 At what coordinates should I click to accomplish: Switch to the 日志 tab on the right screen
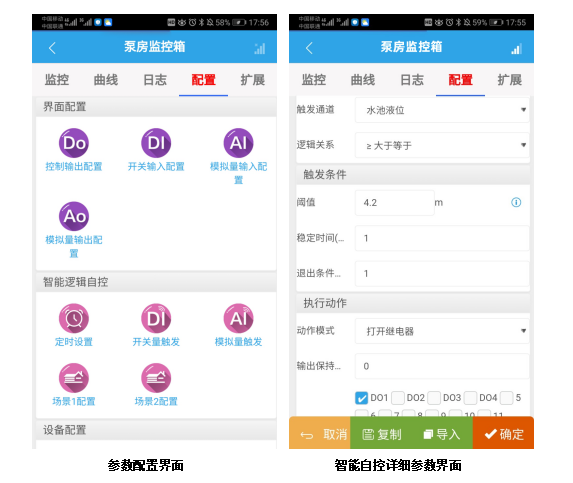tap(412, 80)
